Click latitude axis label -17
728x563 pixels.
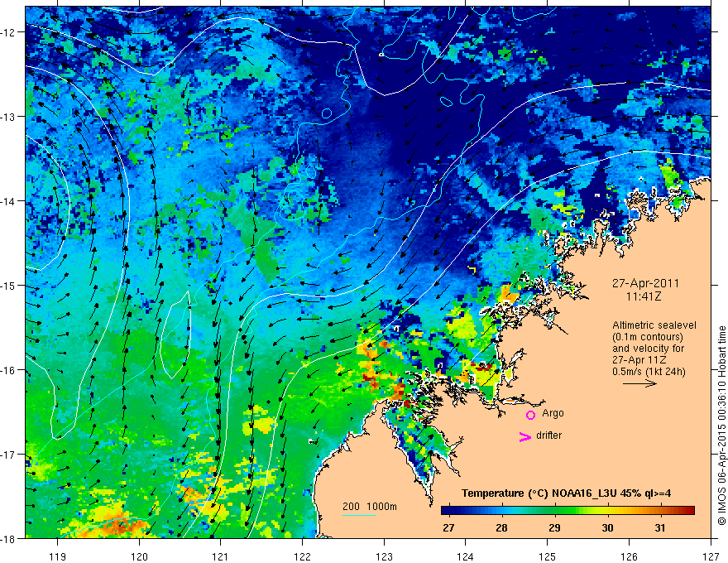click(x=8, y=455)
